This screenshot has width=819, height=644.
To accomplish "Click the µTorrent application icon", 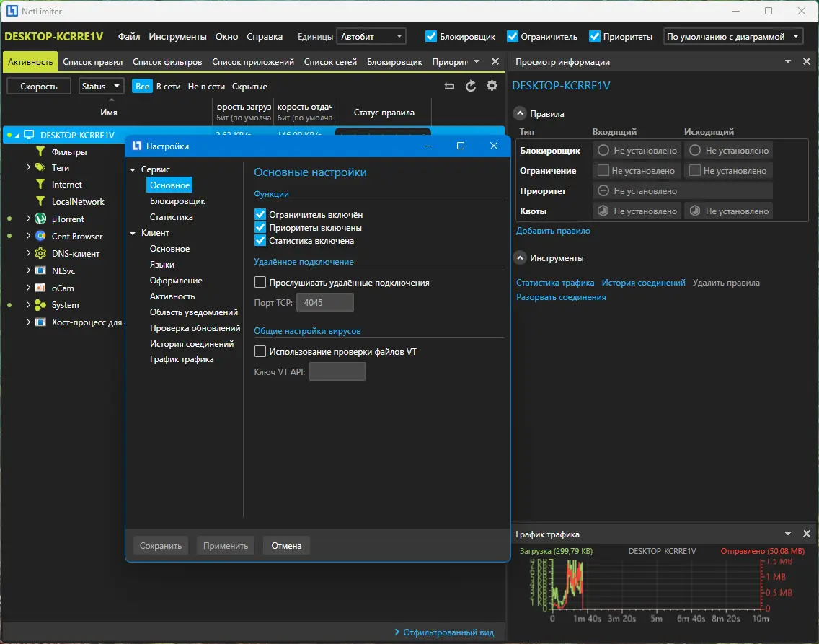I will pyautogui.click(x=40, y=219).
